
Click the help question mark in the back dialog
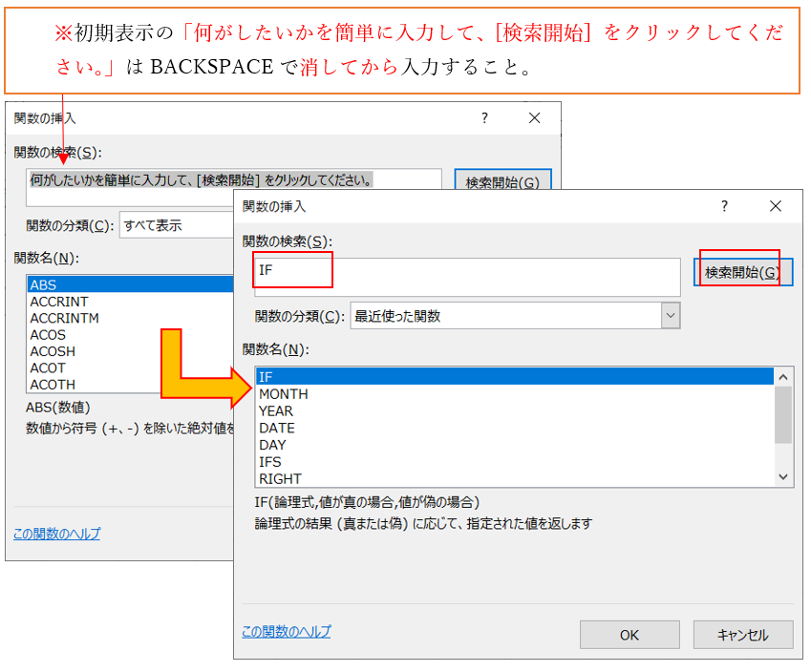tap(484, 118)
